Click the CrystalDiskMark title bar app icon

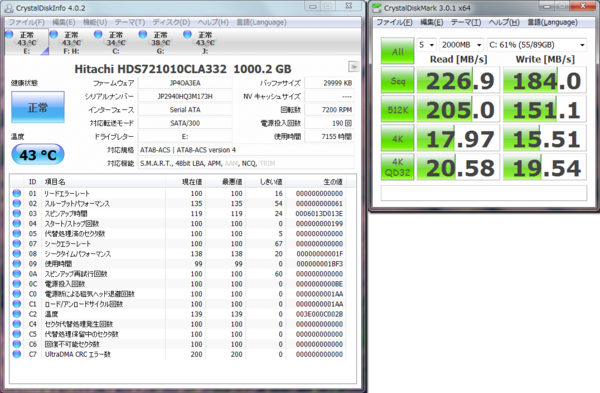coord(377,8)
